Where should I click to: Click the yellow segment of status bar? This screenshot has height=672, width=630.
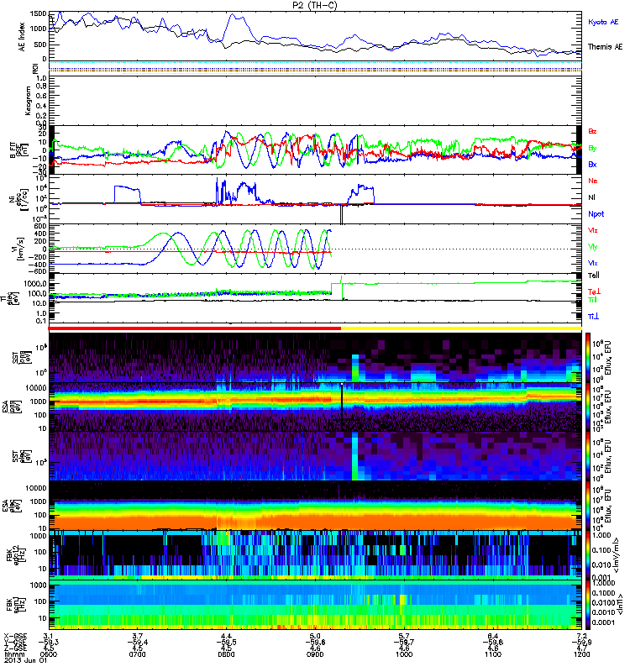pos(461,328)
